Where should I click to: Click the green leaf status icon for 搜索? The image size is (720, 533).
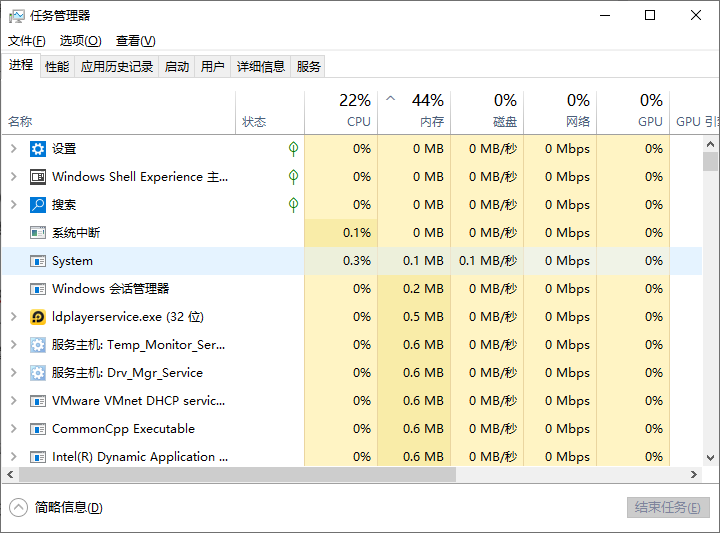coord(293,205)
